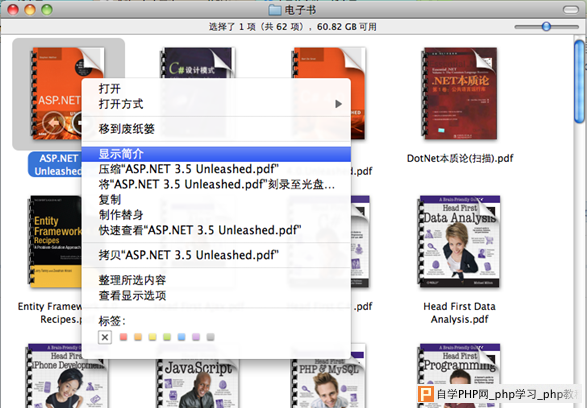Image resolution: width=587 pixels, height=408 pixels.
Task: Choose 打开 in the context menu
Action: click(x=216, y=89)
